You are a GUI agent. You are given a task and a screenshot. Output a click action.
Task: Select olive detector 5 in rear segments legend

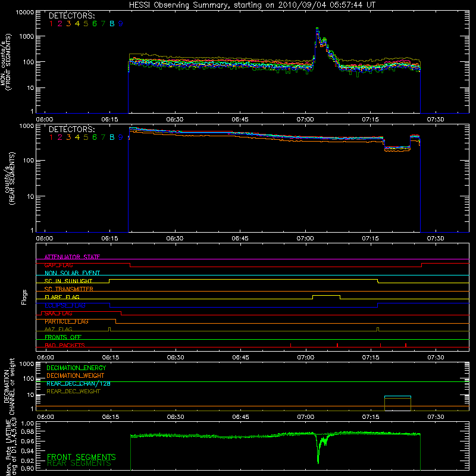(x=86, y=137)
